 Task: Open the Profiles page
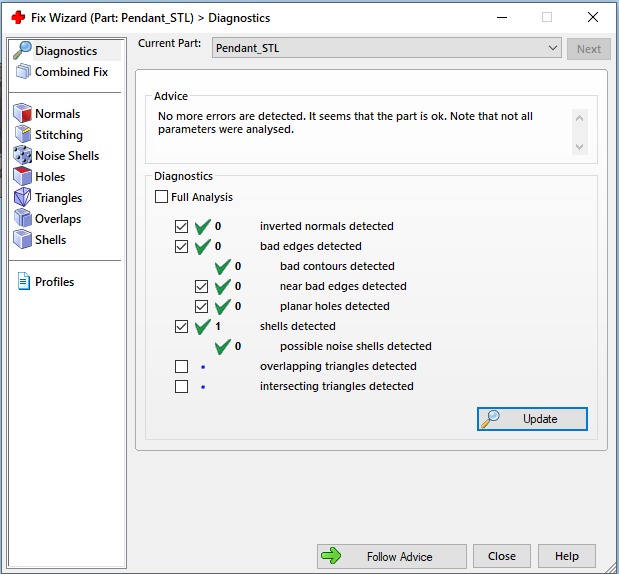pos(54,281)
